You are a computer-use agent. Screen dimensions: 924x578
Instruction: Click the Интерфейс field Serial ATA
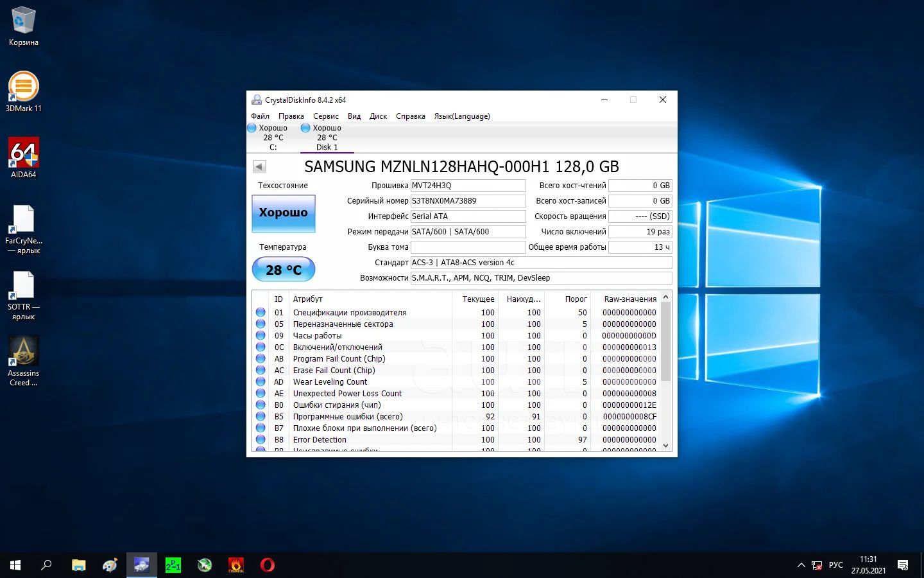click(x=468, y=216)
